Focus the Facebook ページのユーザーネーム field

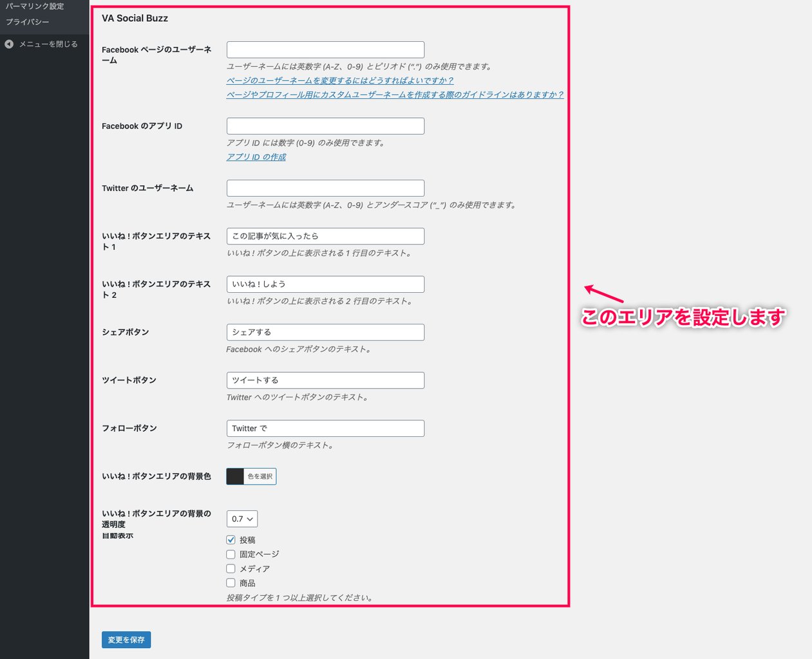325,50
